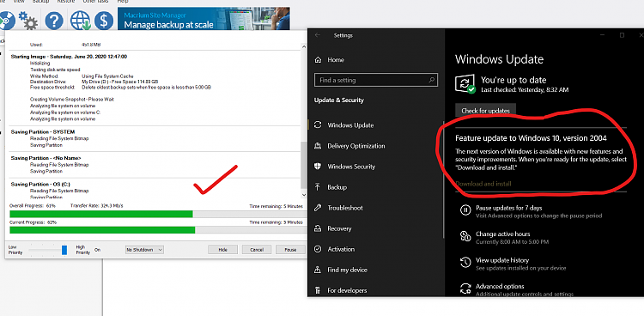Click the Find a setting search field

[376, 80]
